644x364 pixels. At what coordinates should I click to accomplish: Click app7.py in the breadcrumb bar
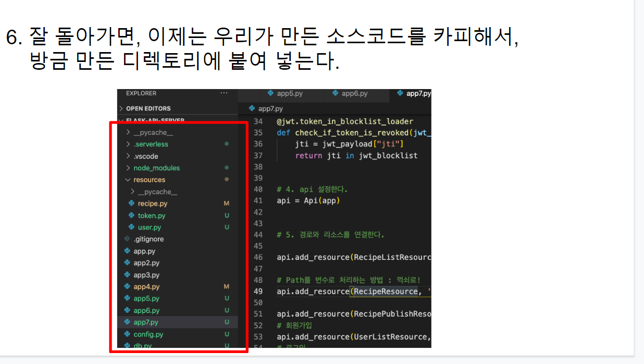tap(270, 108)
